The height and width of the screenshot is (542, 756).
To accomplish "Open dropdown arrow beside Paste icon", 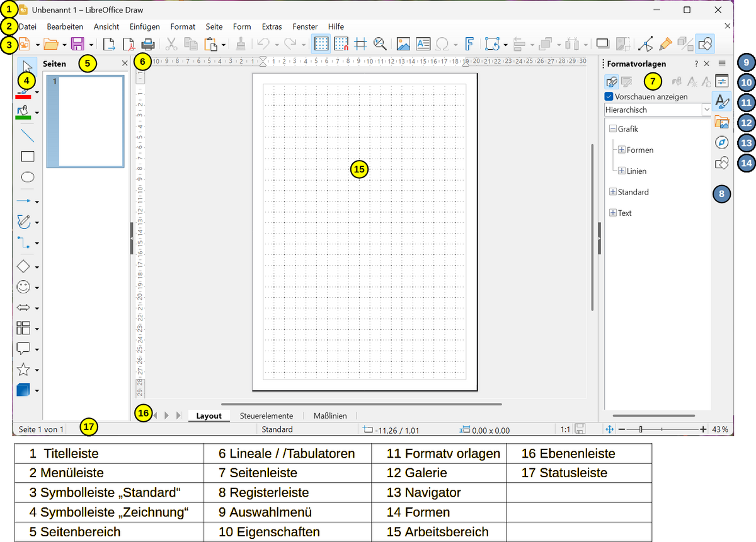I will [223, 45].
